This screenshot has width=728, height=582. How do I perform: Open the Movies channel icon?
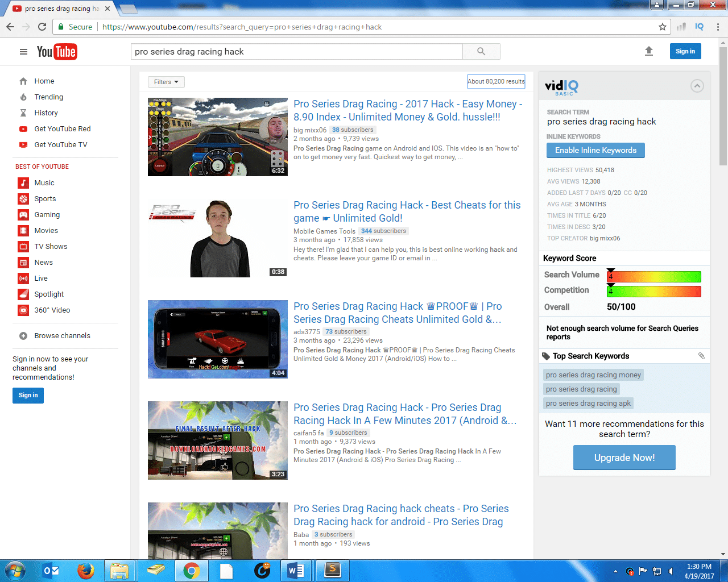tap(23, 231)
